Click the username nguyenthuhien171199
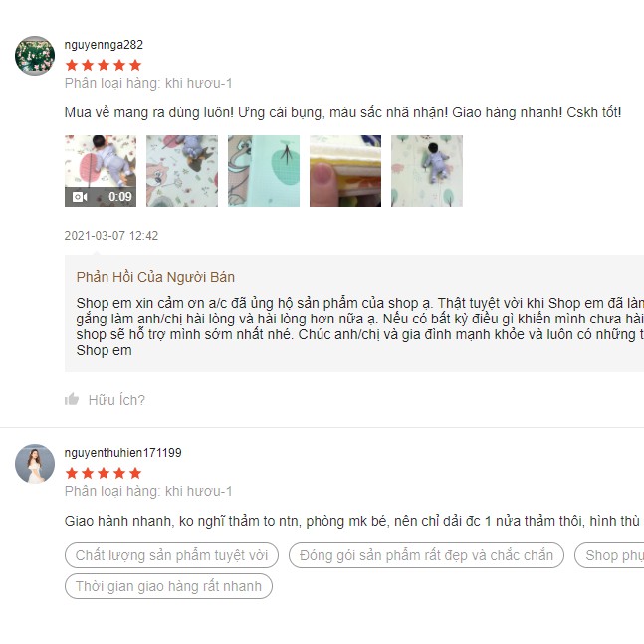The image size is (644, 644). [x=122, y=453]
